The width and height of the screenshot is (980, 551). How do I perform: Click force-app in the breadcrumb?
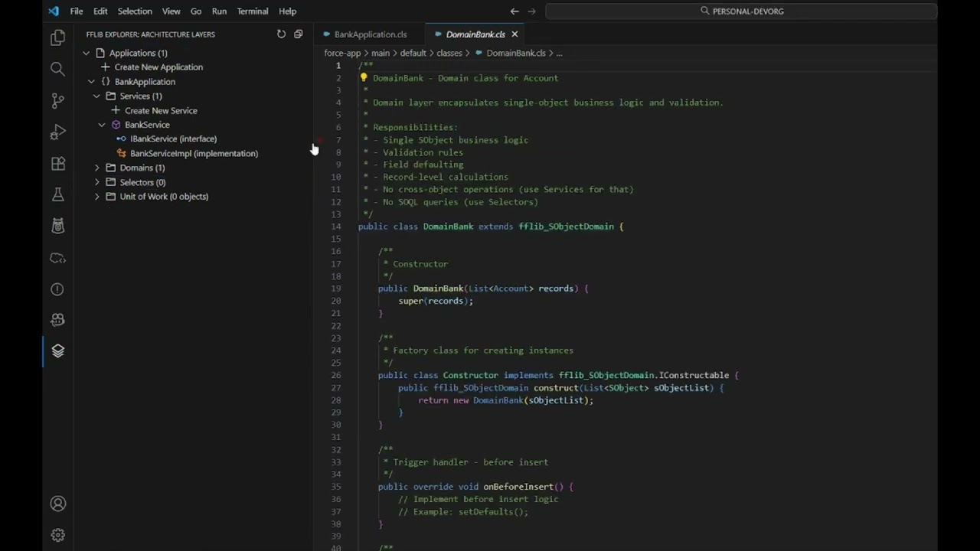click(x=342, y=53)
